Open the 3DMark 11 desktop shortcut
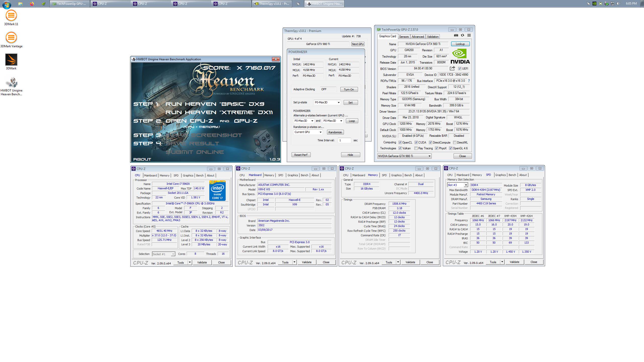The image size is (644, 362). [11, 18]
